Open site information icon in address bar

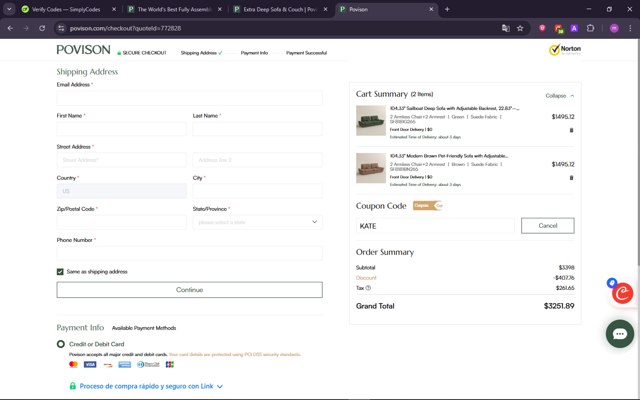coord(61,28)
